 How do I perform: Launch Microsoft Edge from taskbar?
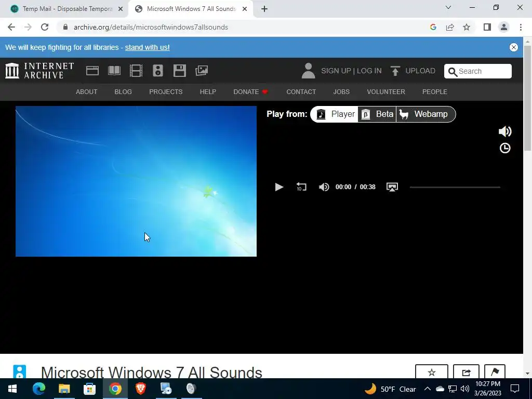(x=38, y=389)
